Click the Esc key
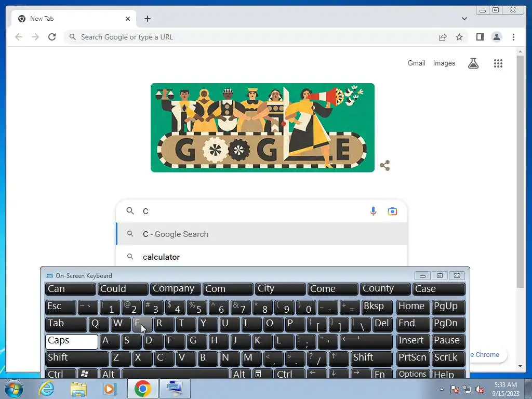The height and width of the screenshot is (399, 532). tap(61, 308)
